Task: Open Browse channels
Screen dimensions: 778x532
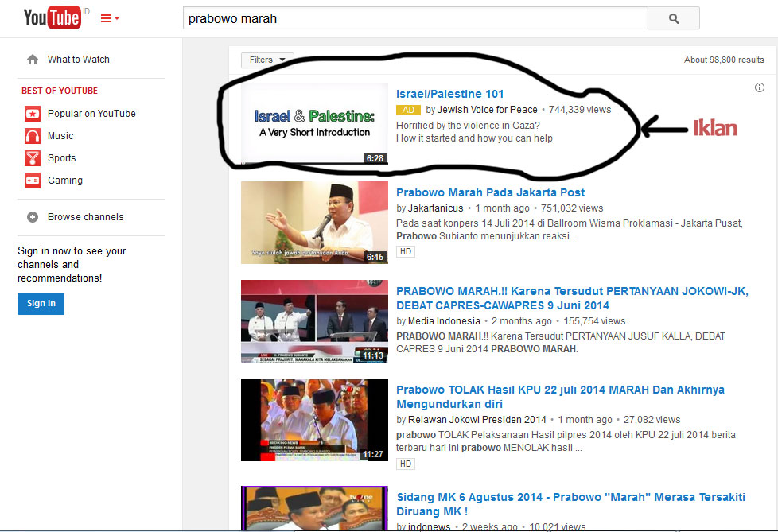Action: click(85, 217)
